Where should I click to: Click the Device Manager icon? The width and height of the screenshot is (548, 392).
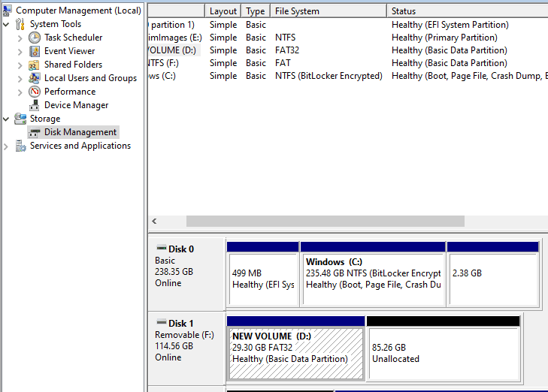click(35, 105)
